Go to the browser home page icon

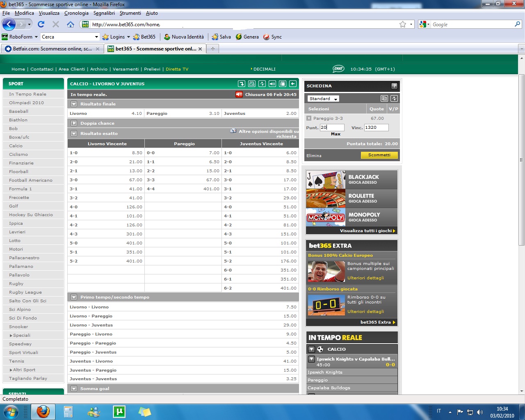71,24
